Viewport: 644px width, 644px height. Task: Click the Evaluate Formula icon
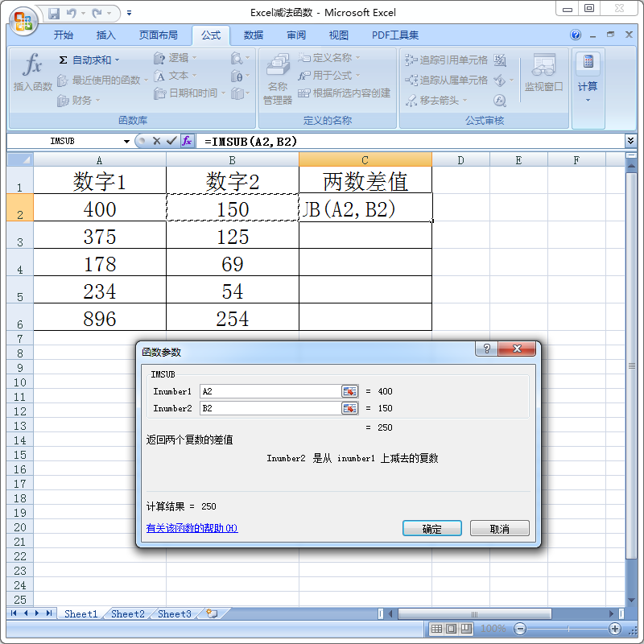(499, 100)
